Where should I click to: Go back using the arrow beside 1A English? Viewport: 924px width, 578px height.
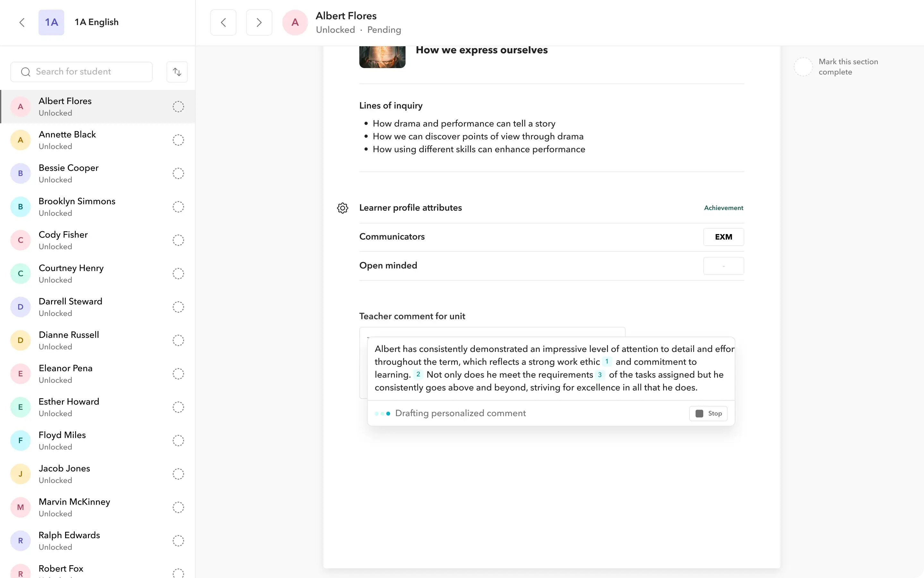(x=22, y=22)
